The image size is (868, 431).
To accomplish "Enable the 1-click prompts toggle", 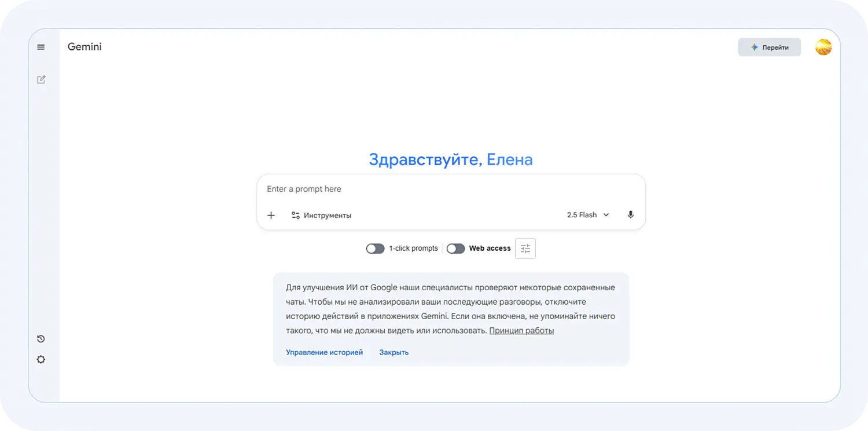I will tap(375, 248).
